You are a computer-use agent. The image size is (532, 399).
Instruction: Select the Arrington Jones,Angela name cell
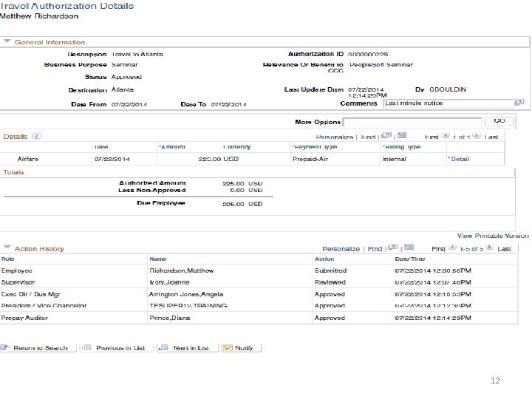coord(186,294)
